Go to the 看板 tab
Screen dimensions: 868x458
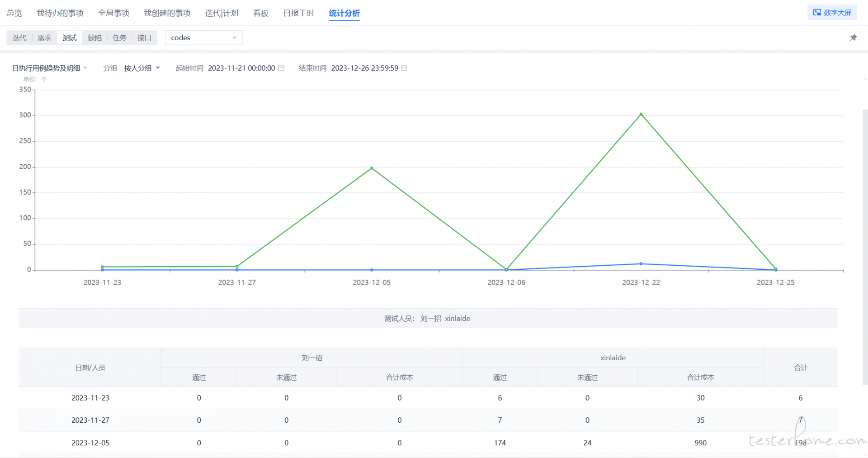click(x=260, y=13)
